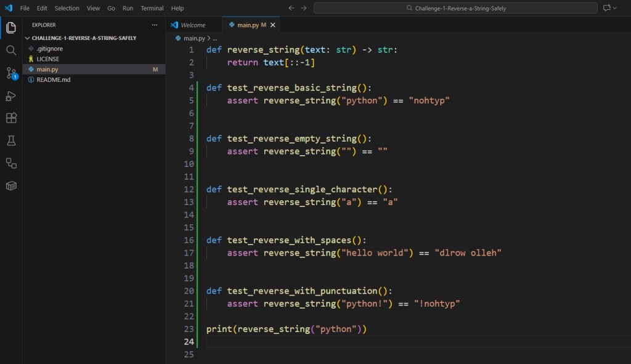Select the Explorer icon in the activity bar
Screen dimensions: 631x364
(x=10, y=27)
